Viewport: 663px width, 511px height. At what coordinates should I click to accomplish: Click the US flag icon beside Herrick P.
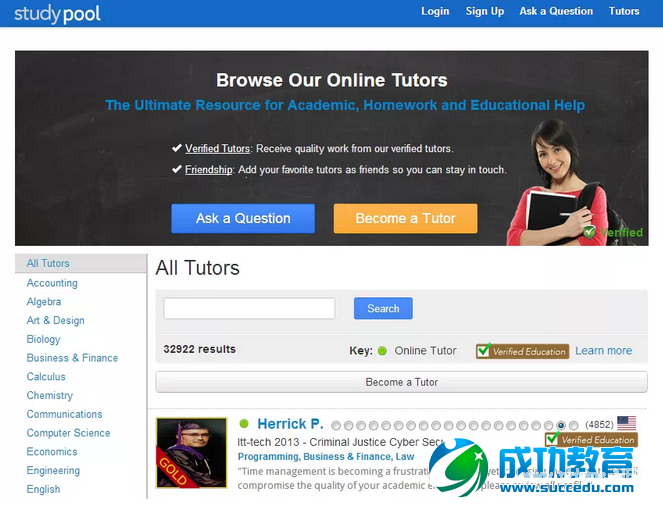click(627, 423)
